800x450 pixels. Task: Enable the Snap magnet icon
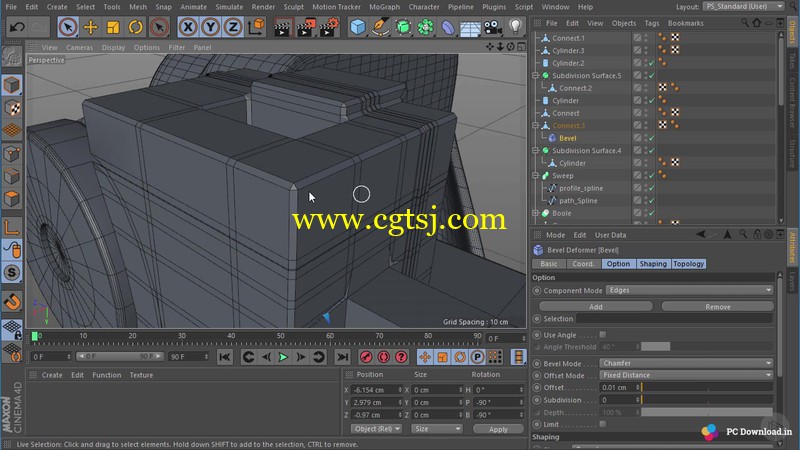[x=12, y=302]
